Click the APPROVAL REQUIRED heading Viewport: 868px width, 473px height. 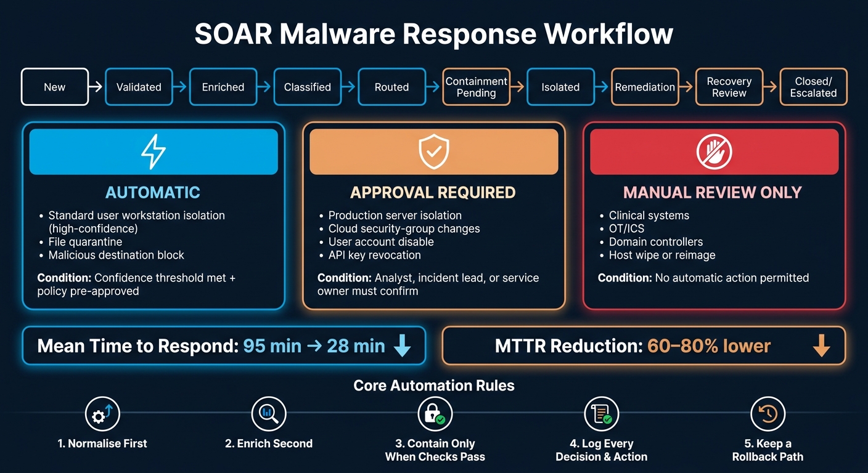(433, 192)
